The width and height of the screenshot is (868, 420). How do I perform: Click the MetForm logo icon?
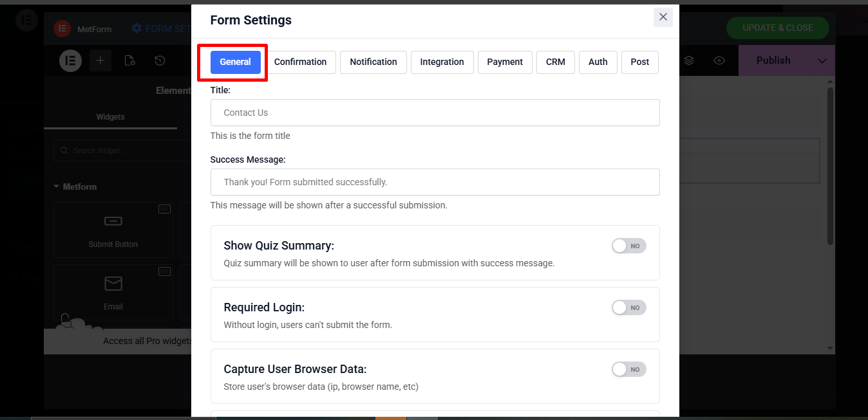pyautogui.click(x=62, y=28)
